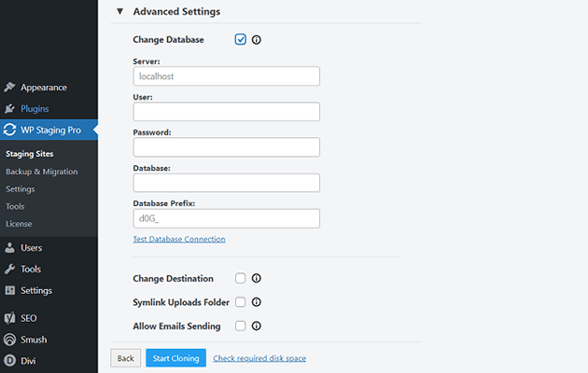
Task: Go to Backup & Migration submenu
Action: click(42, 172)
